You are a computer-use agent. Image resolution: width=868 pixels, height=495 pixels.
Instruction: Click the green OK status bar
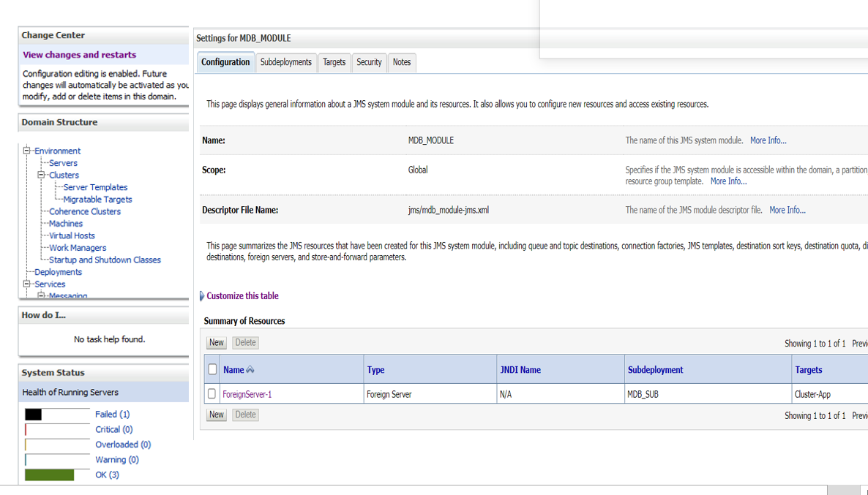49,475
